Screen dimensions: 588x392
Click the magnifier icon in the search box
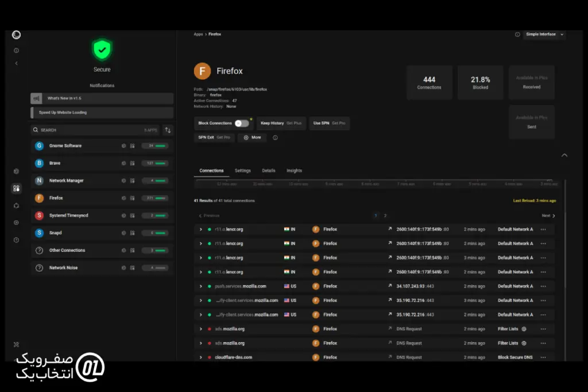point(35,130)
